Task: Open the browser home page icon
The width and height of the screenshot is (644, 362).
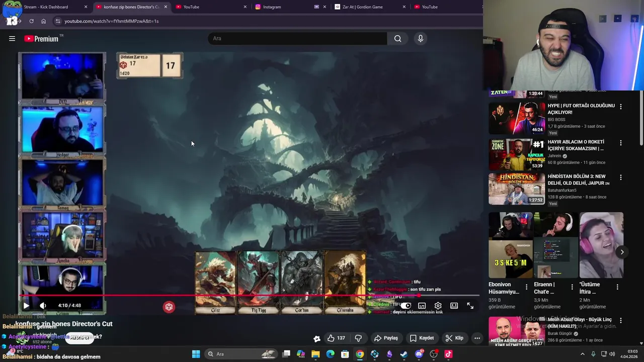Action: pyautogui.click(x=44, y=21)
